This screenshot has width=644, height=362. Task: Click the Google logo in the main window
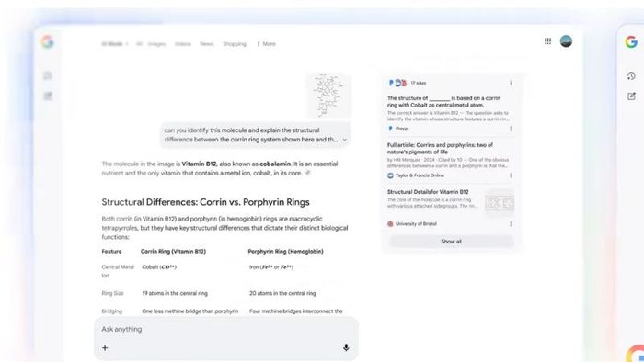coord(47,42)
